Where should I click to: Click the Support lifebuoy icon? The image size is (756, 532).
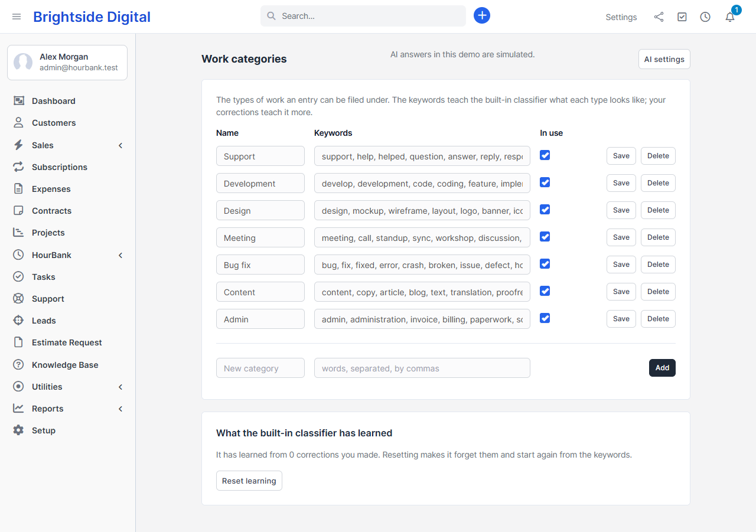click(18, 299)
